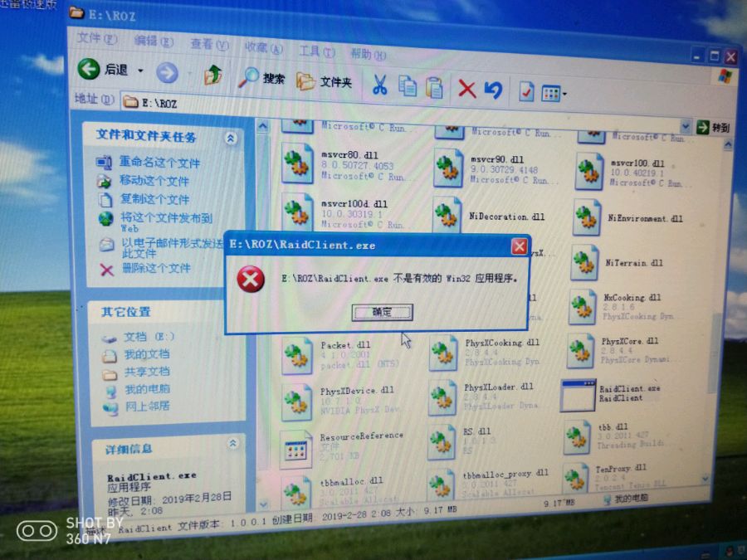Open the Search (搜索) toolbar button
The height and width of the screenshot is (560, 747).
click(x=261, y=78)
